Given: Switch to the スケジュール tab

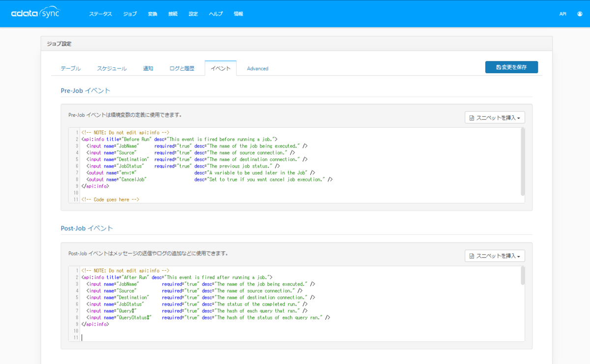Looking at the screenshot, I should pyautogui.click(x=112, y=68).
